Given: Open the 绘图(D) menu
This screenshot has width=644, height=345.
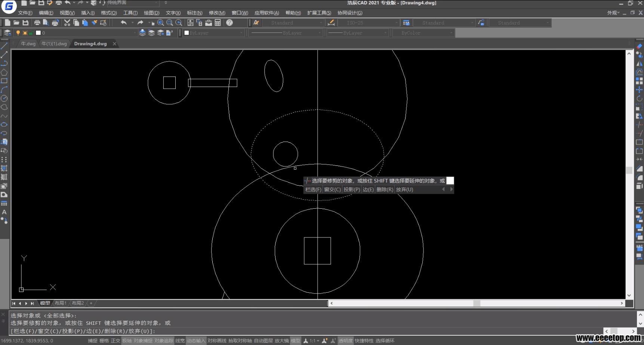Looking at the screenshot, I should 151,13.
